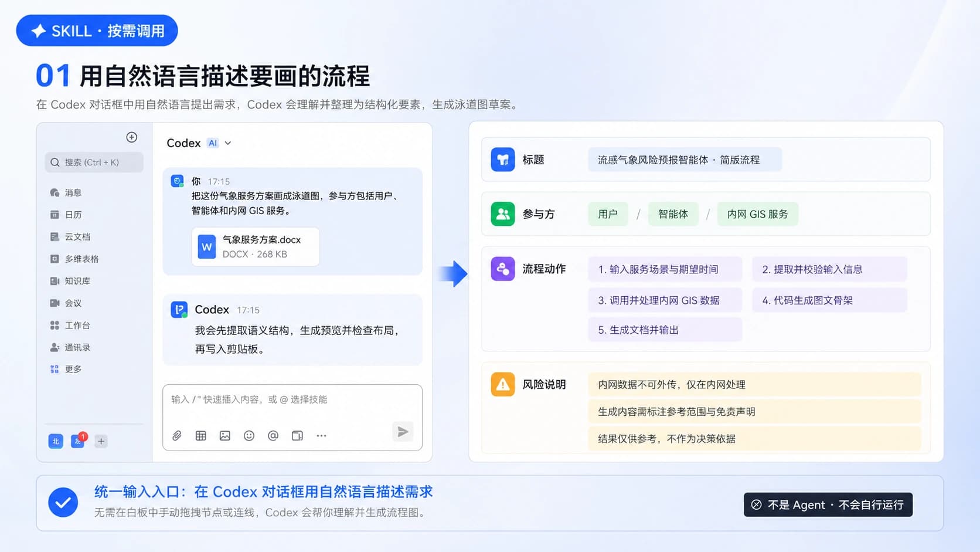
Task: Click the paperclip attach file icon
Action: [177, 435]
